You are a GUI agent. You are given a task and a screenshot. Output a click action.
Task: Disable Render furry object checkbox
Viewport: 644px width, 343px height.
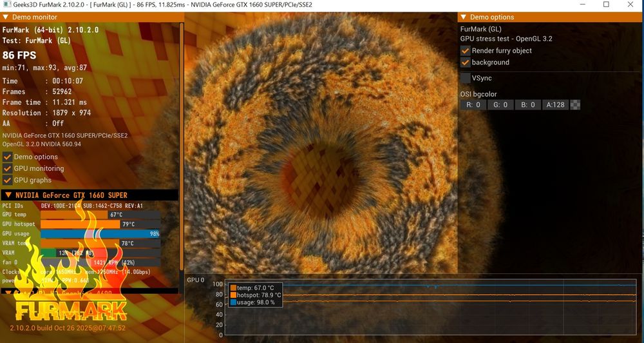(465, 50)
